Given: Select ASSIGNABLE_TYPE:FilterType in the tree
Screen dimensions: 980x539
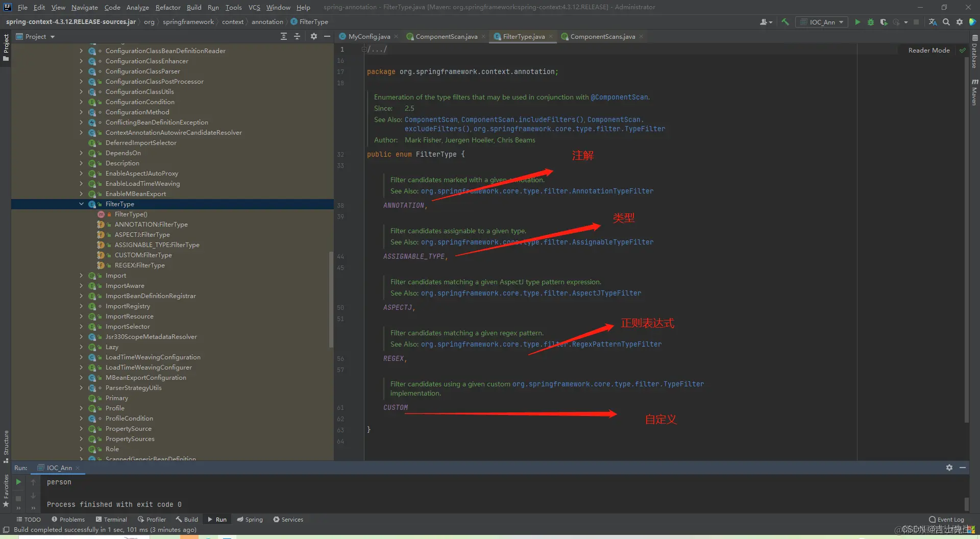Looking at the screenshot, I should 157,244.
